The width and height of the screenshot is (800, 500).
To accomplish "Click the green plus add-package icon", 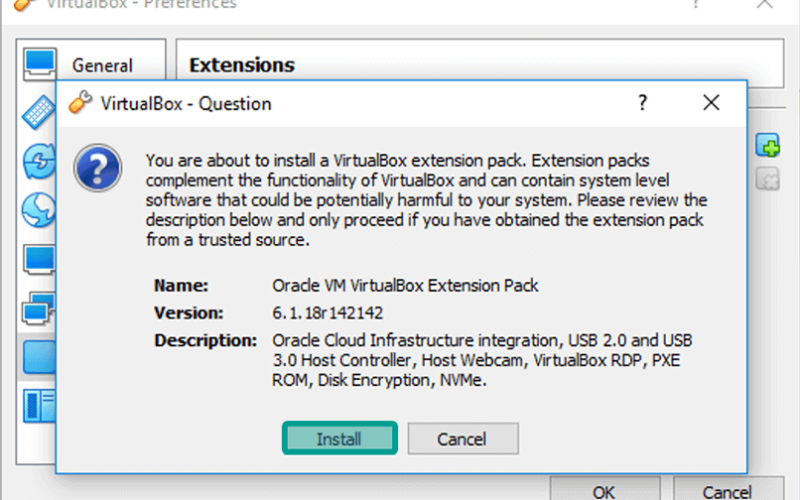I will click(x=767, y=145).
